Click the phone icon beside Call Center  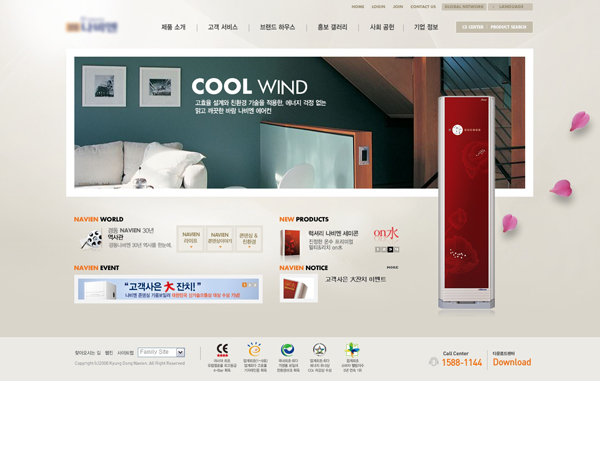[433, 362]
